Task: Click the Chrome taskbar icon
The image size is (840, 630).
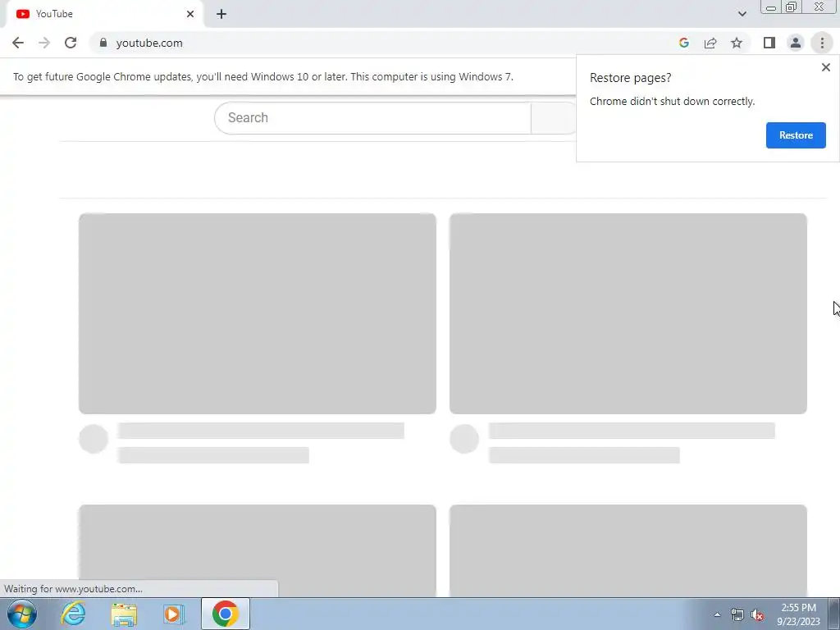Action: tap(225, 614)
